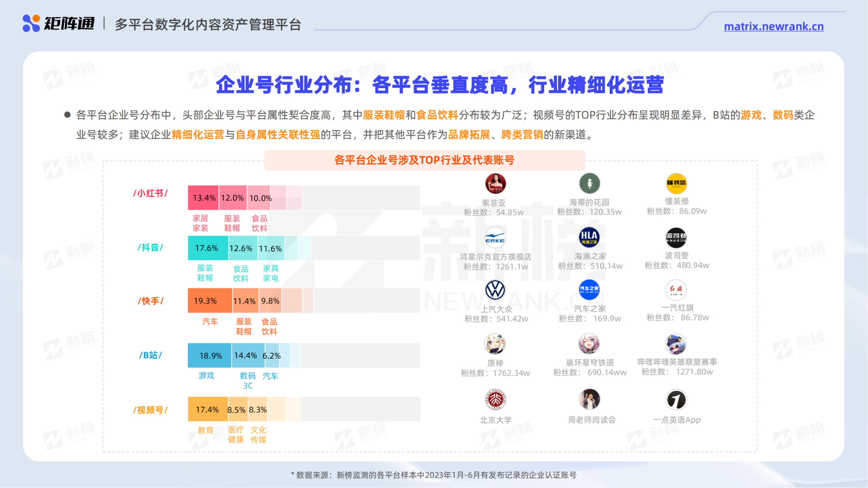Click the 家具家电 category label under 抖音
Viewport: 868px width, 488px height.
[x=271, y=274]
